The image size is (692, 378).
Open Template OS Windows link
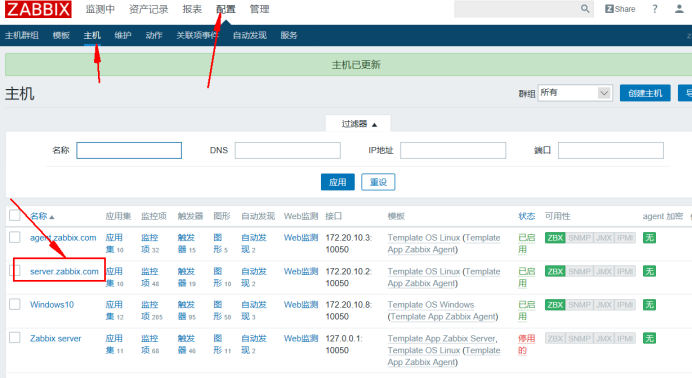pos(431,305)
